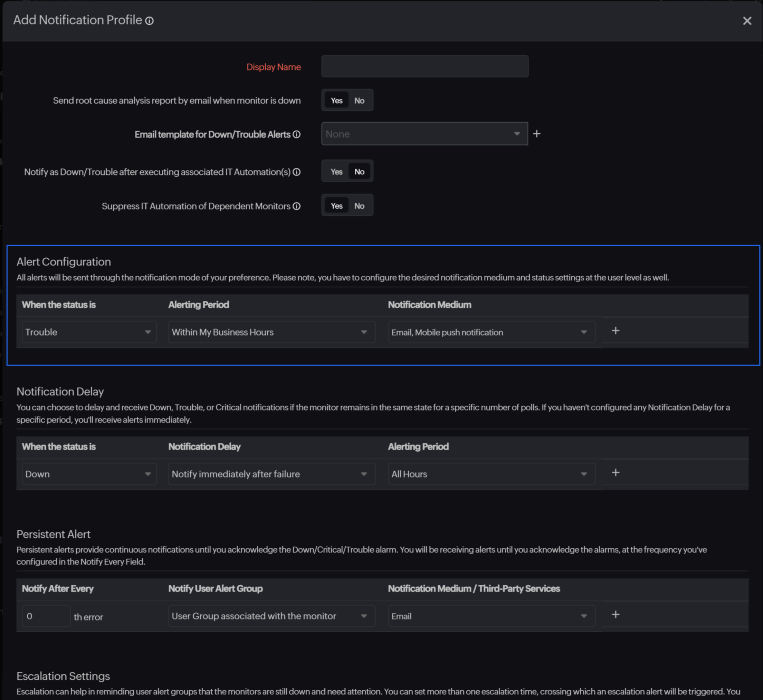This screenshot has height=700, width=763.
Task: Click the Display Name input field
Action: click(424, 67)
